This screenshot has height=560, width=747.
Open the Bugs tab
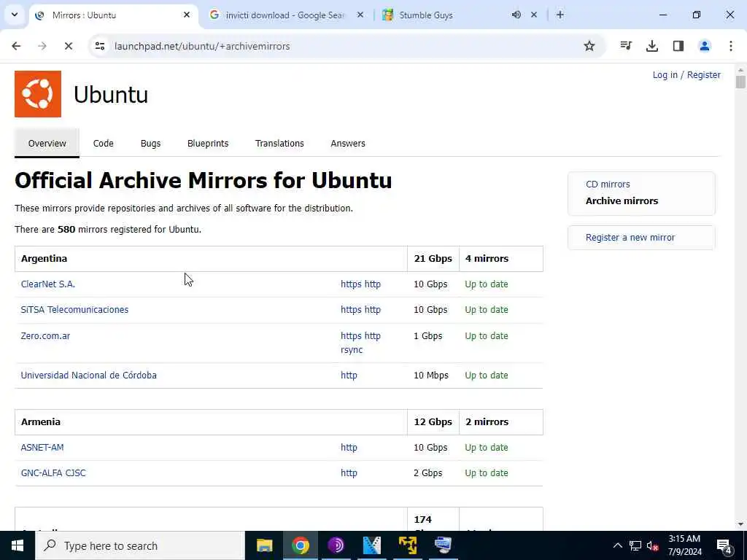[x=150, y=144]
